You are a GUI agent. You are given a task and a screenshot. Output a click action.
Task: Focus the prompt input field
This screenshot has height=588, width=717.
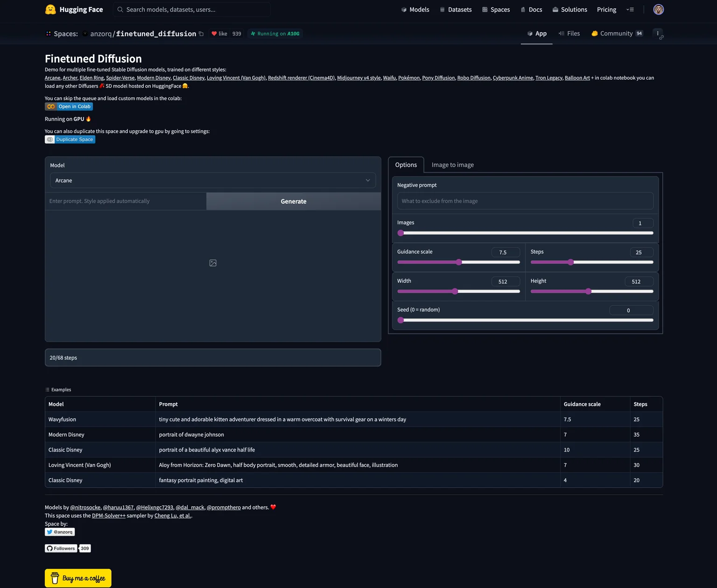pos(126,201)
